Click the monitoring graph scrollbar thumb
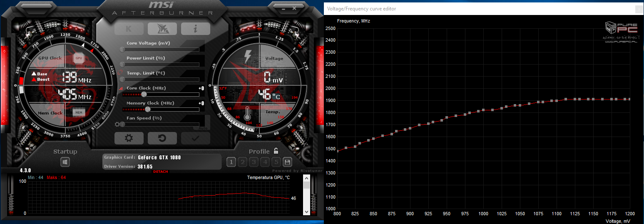The image size is (644, 224). pyautogui.click(x=306, y=185)
